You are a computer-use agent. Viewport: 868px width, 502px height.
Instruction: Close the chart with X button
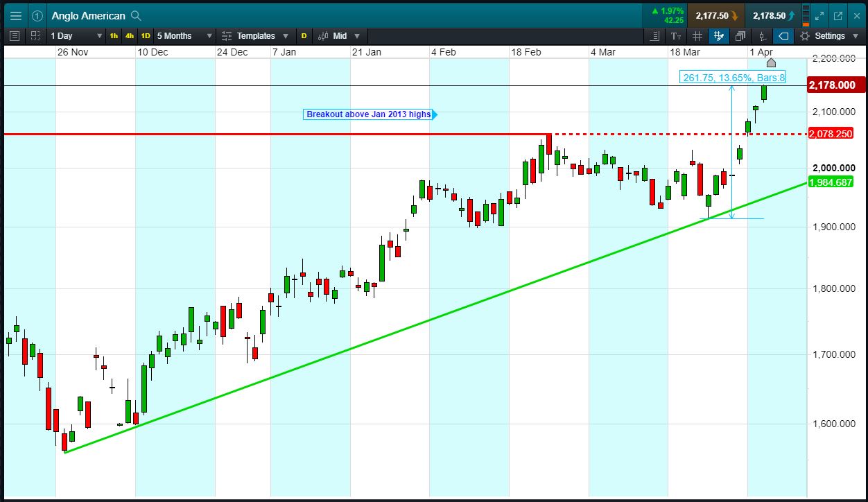coord(856,15)
